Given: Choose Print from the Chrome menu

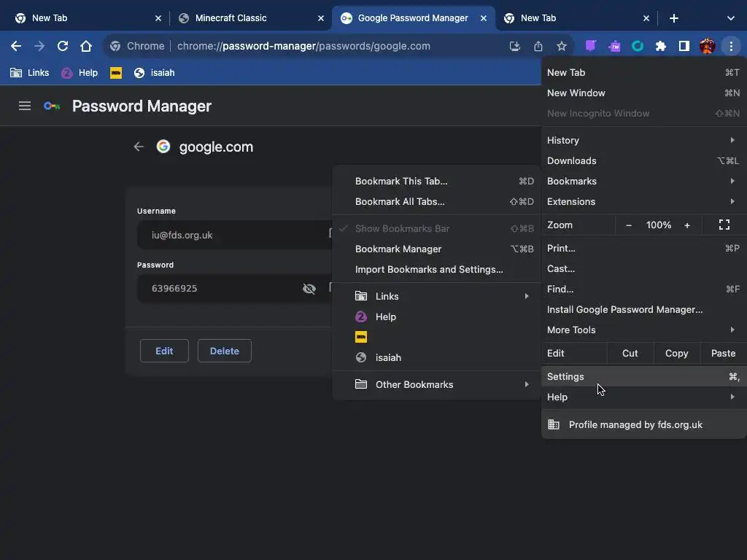Looking at the screenshot, I should [643, 249].
